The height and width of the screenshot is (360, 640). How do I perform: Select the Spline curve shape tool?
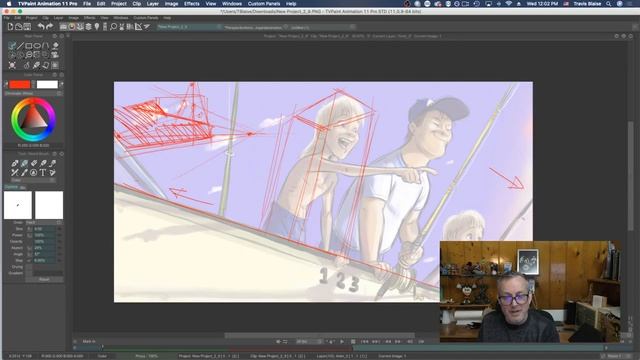coord(46,46)
